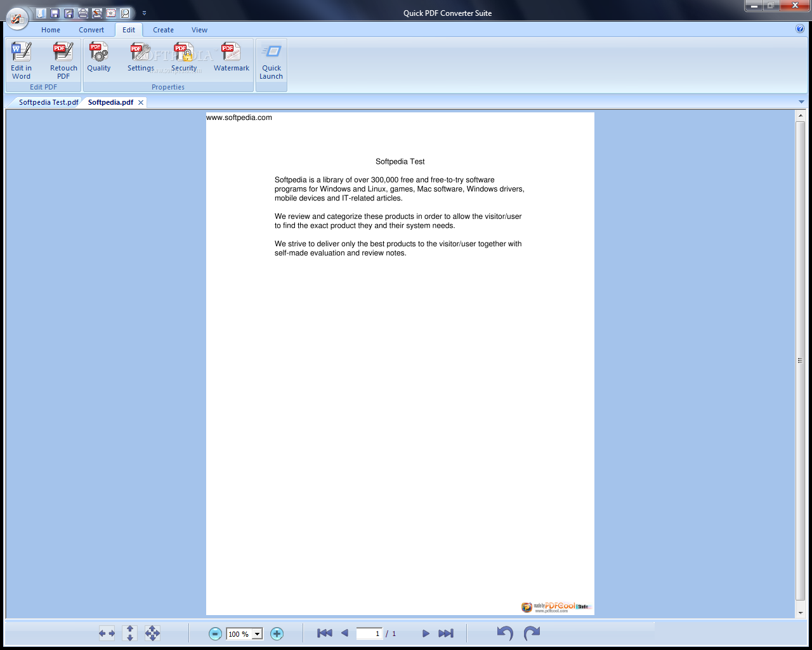
Task: Rotate the page counterclockwise
Action: coord(505,633)
